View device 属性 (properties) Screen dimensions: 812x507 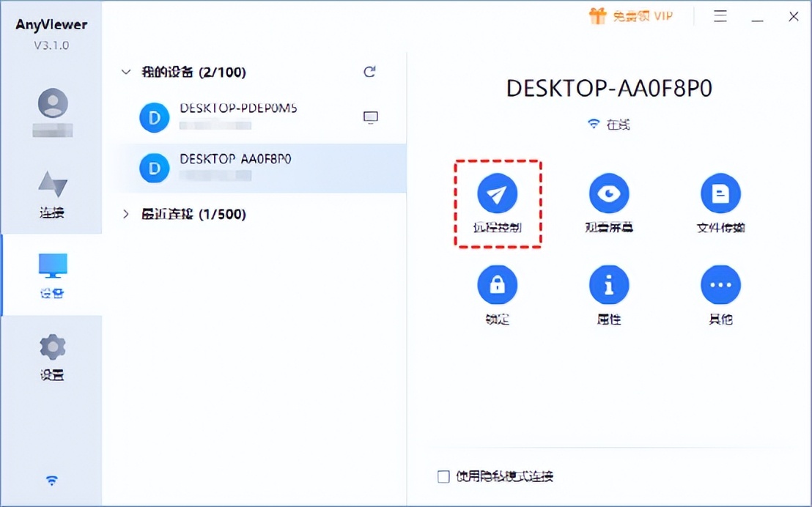(609, 284)
